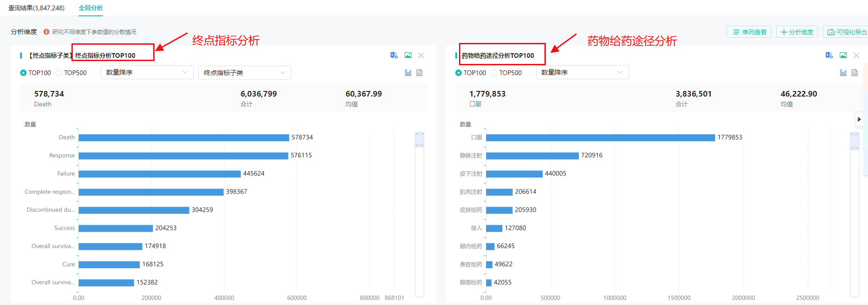This screenshot has width=868, height=305.
Task: Save the 终点指标分析 chart as image
Action: coord(408,55)
